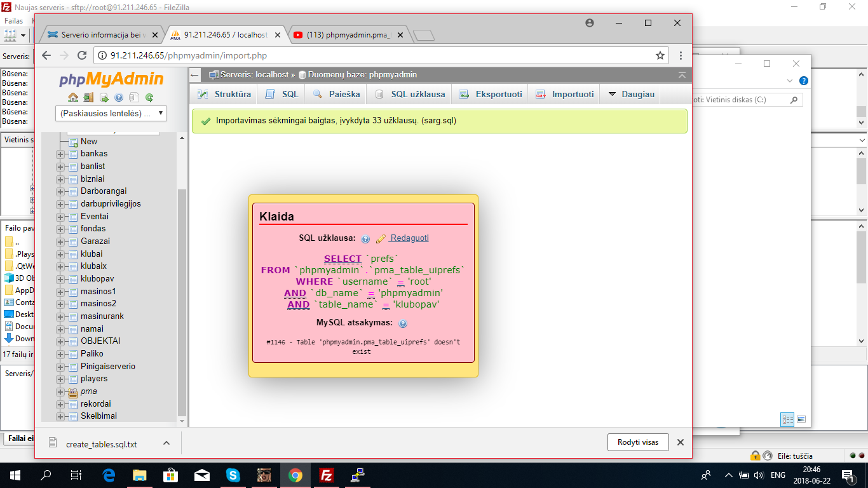The image size is (868, 488).
Task: Open the Eksportuoti tab
Action: (491, 94)
